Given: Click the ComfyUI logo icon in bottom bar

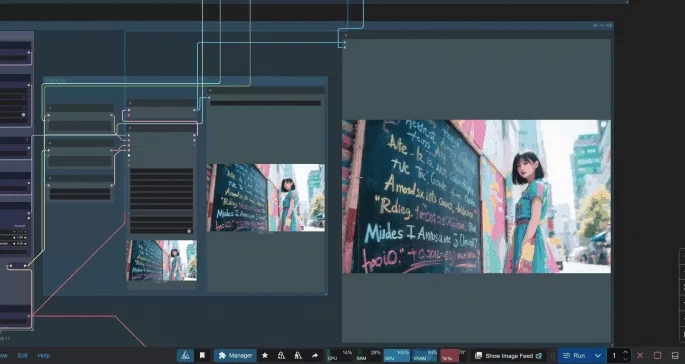Looking at the screenshot, I should click(x=185, y=355).
